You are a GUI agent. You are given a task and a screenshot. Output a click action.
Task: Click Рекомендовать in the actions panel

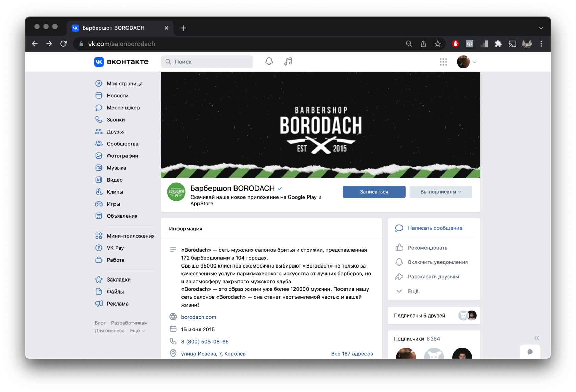point(428,248)
